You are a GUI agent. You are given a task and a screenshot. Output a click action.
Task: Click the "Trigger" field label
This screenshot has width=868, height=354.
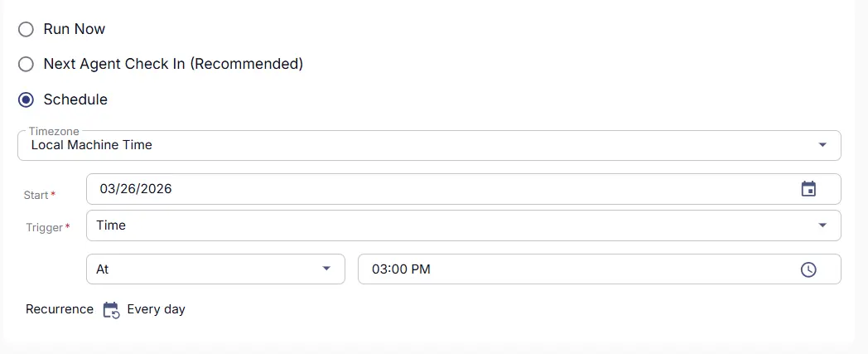44,227
